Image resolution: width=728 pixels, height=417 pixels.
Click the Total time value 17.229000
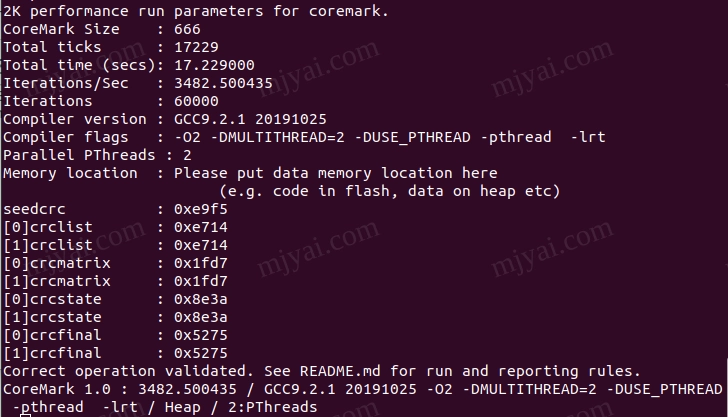click(x=214, y=65)
